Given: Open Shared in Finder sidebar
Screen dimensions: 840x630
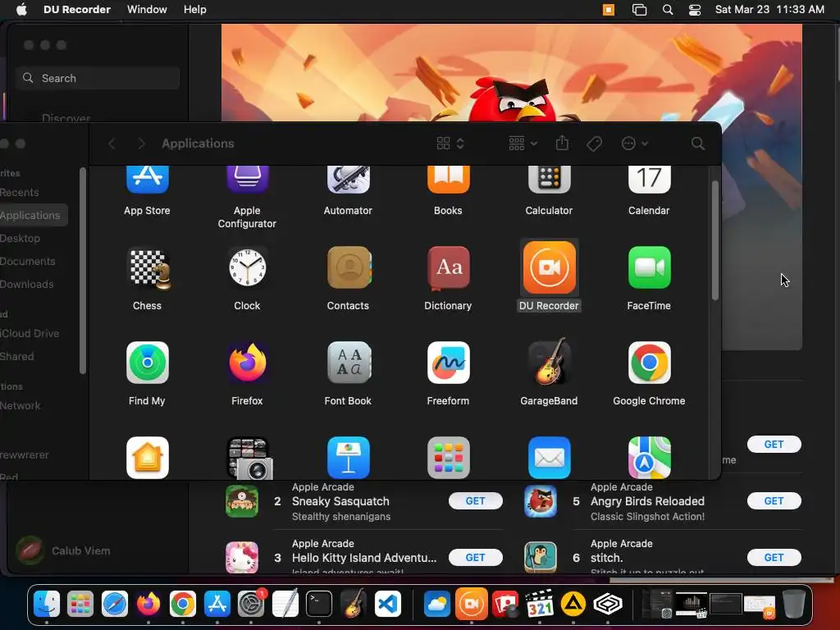Looking at the screenshot, I should point(16,356).
